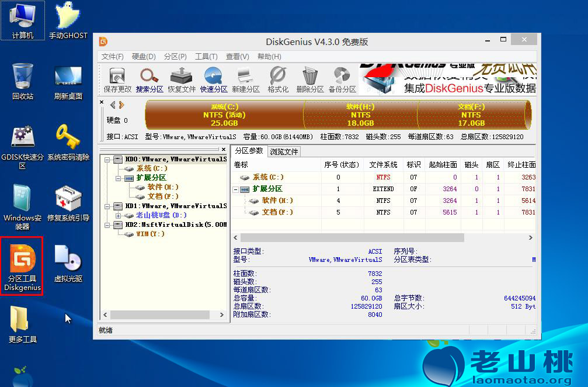Go to previous disk with left arrow
Viewport: 588px width, 387px height.
coord(113,105)
